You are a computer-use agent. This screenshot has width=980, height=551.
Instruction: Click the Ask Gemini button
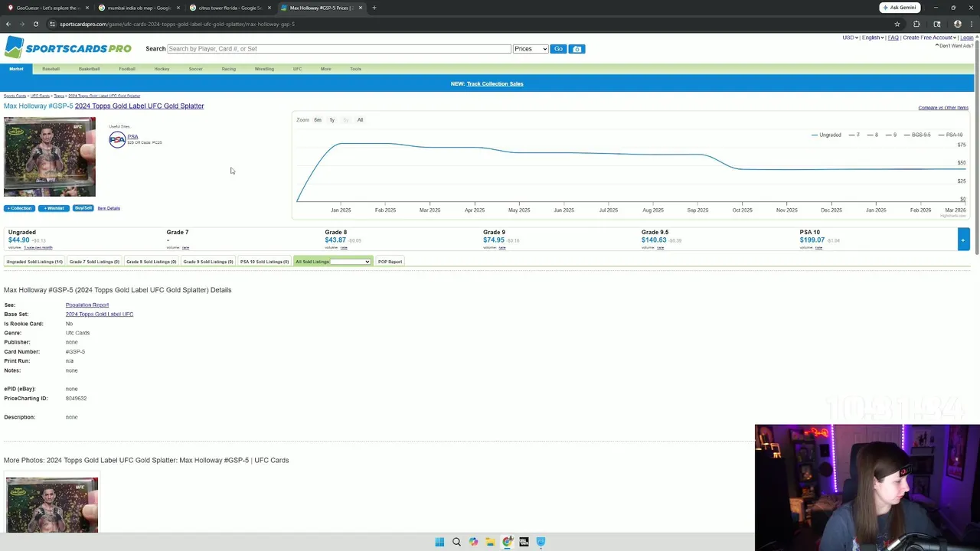pos(900,8)
